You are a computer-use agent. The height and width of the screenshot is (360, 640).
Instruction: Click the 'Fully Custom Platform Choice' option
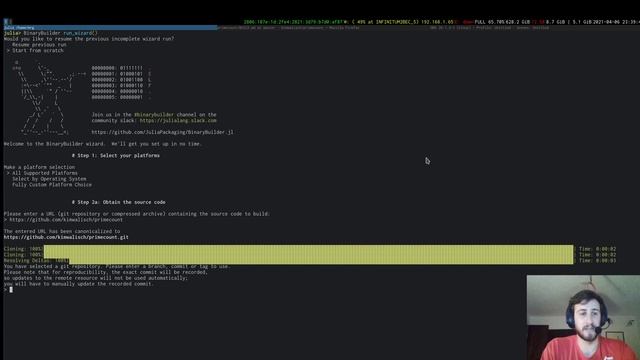(x=52, y=185)
